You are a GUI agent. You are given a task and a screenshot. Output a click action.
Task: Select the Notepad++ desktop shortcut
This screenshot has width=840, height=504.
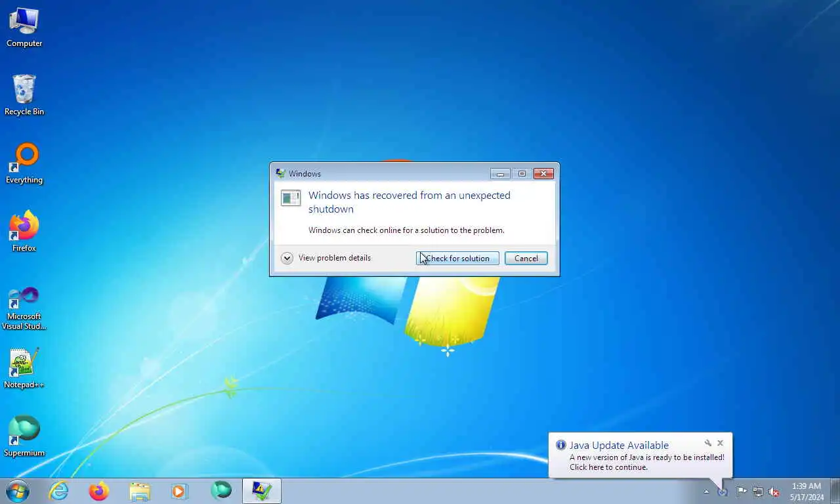pyautogui.click(x=24, y=368)
